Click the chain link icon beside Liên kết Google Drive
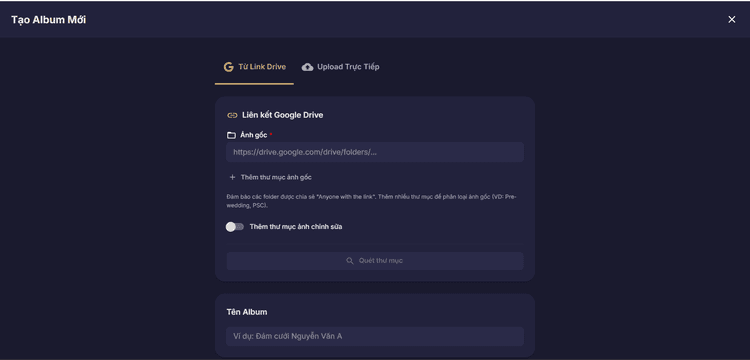Viewport: 750px width, 360px height. pyautogui.click(x=232, y=115)
